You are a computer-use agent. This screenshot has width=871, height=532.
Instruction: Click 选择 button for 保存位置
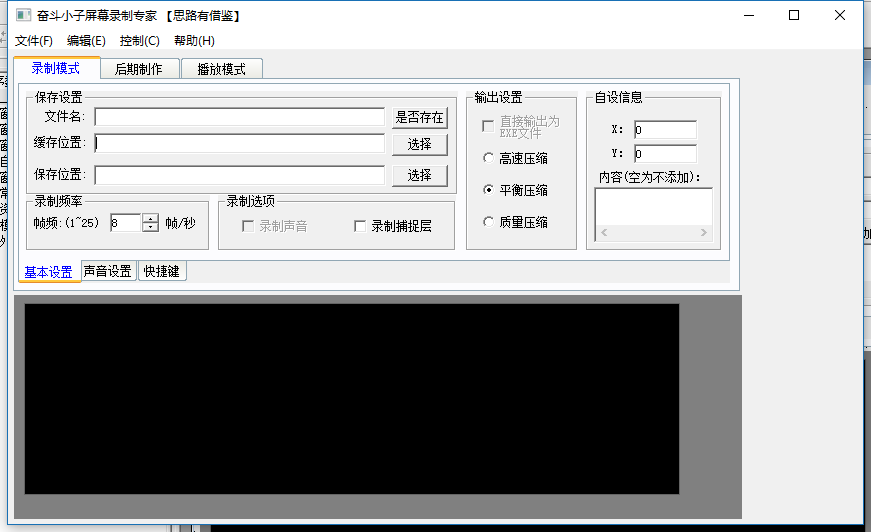point(419,175)
